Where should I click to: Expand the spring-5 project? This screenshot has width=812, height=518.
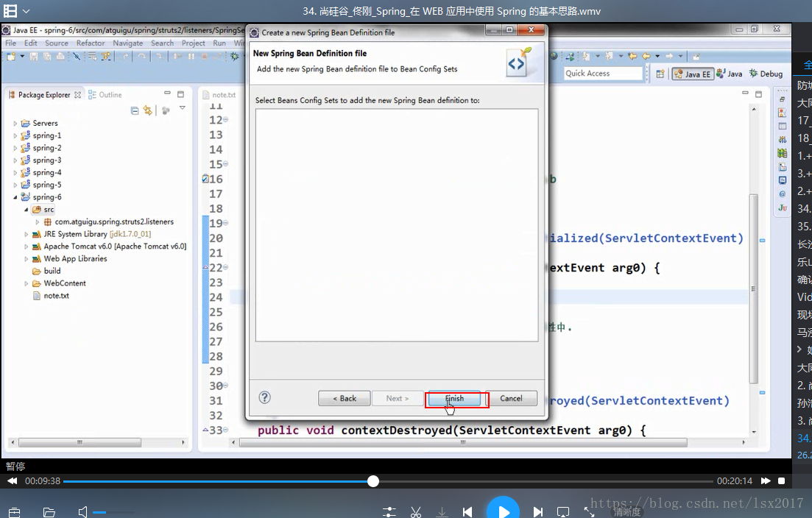[x=15, y=185]
